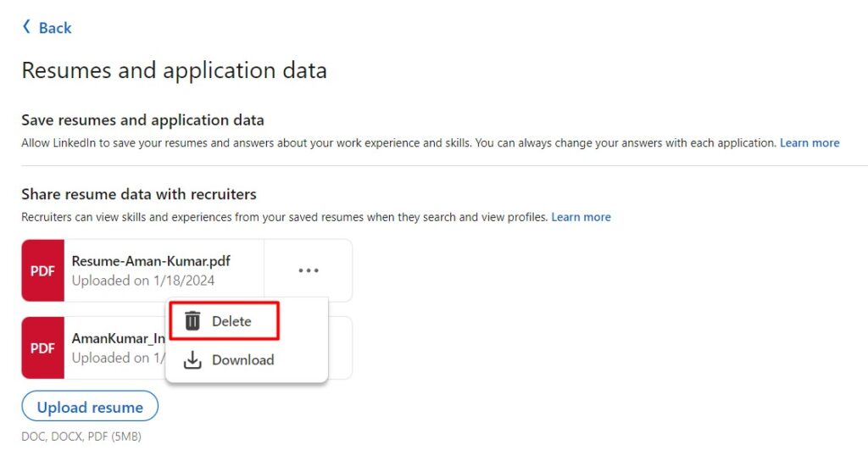868x456 pixels.
Task: Choose Download from the resume options menu
Action: coord(242,359)
